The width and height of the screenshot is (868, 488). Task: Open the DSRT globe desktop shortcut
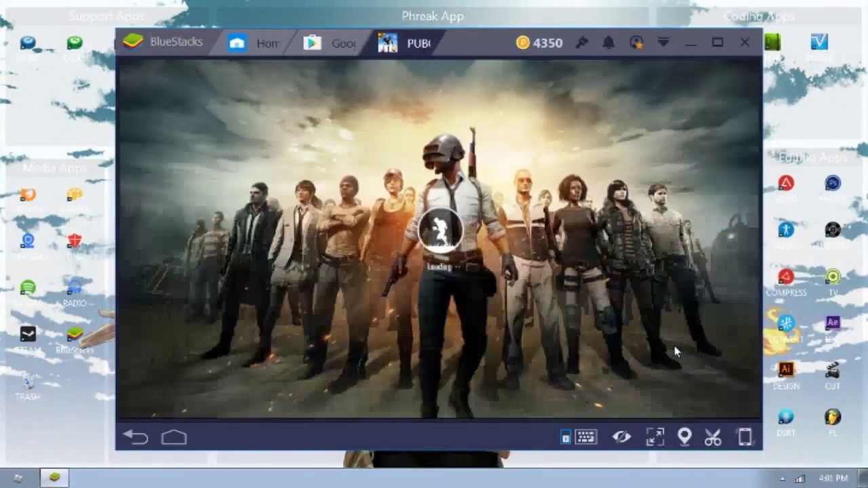click(786, 421)
